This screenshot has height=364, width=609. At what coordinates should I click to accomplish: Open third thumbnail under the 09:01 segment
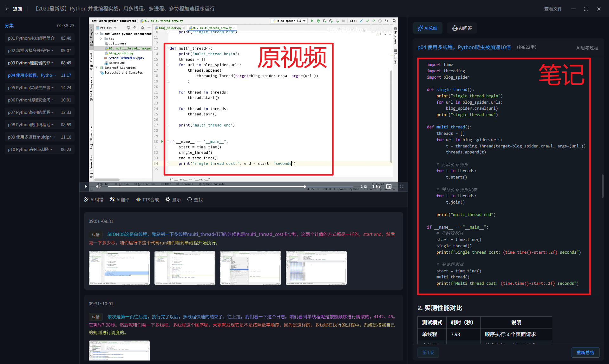click(x=251, y=268)
